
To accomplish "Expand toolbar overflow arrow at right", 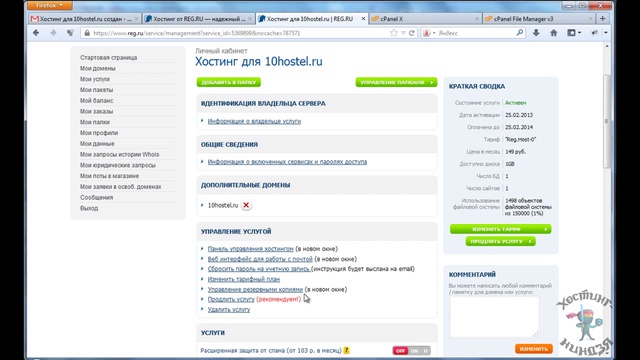I will 606,33.
